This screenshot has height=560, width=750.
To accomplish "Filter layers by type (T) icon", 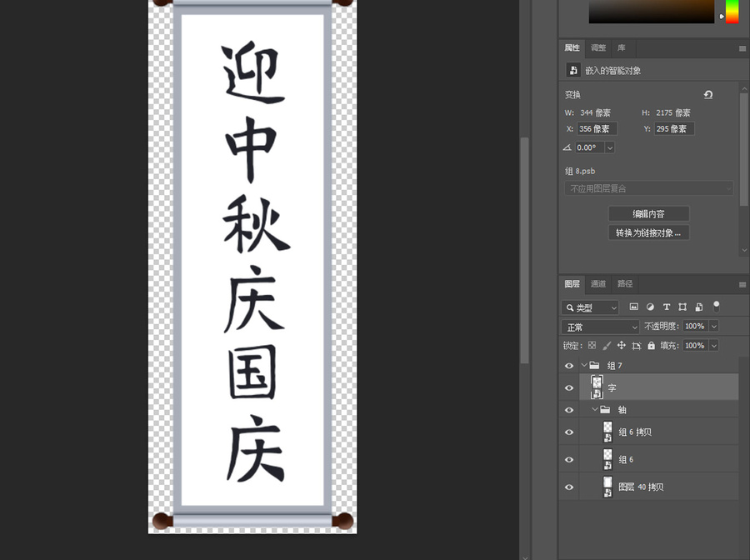I will tap(667, 307).
